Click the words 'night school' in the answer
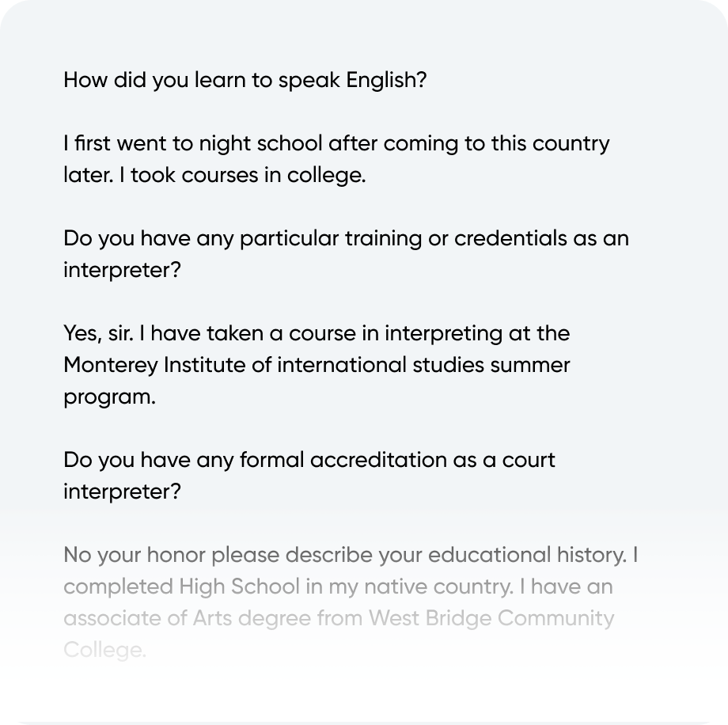Screen dimensions: 728x725 [x=260, y=143]
